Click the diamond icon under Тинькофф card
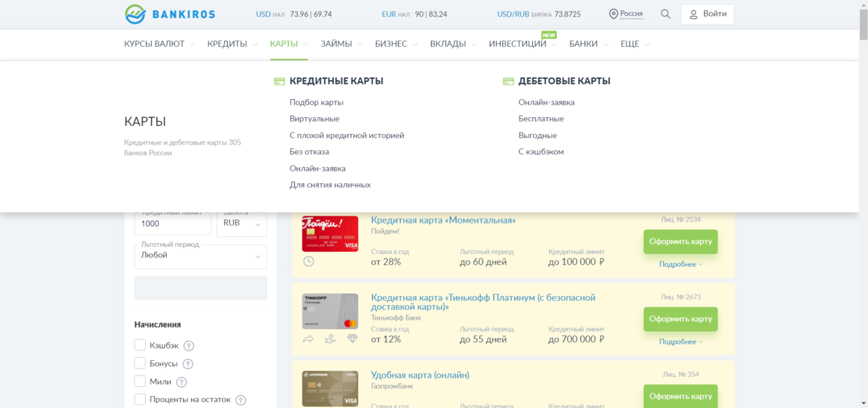This screenshot has height=408, width=868. point(352,339)
